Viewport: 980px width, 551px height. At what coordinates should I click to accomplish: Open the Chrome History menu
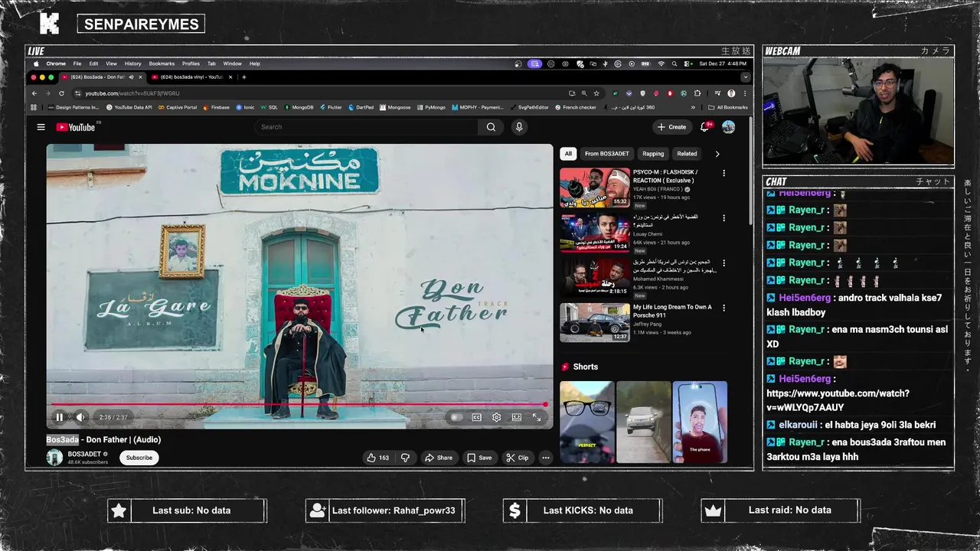(132, 64)
